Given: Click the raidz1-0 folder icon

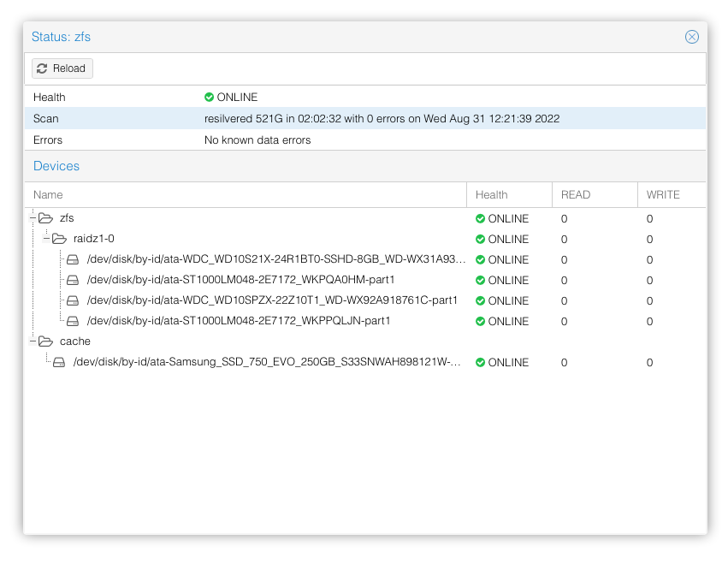Looking at the screenshot, I should (59, 239).
